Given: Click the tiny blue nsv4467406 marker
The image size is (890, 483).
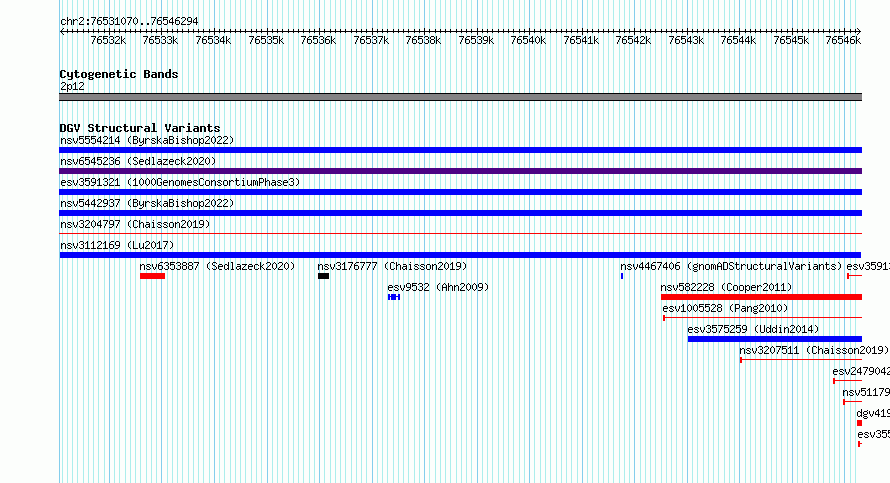Looking at the screenshot, I should [622, 276].
